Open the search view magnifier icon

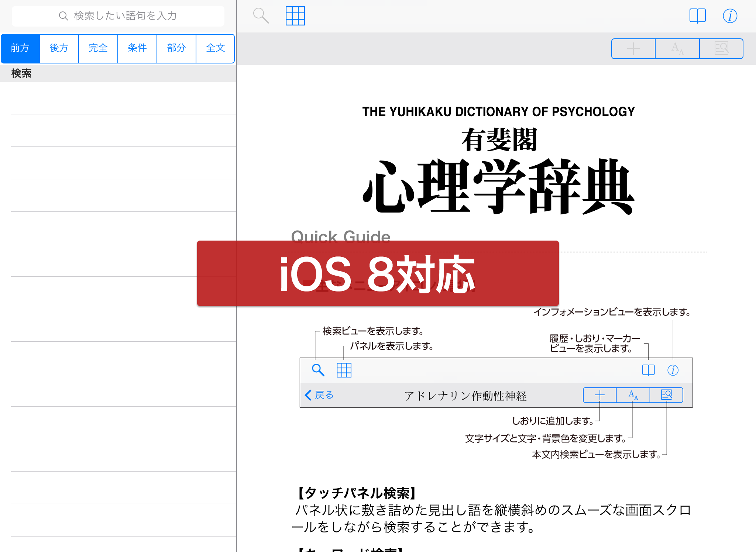(261, 16)
